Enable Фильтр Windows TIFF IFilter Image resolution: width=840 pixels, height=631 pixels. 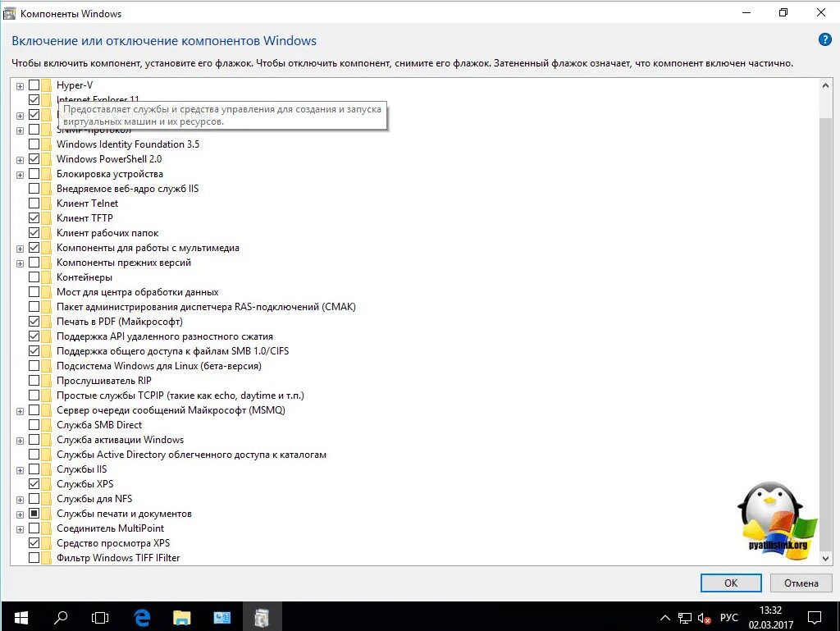[x=34, y=558]
